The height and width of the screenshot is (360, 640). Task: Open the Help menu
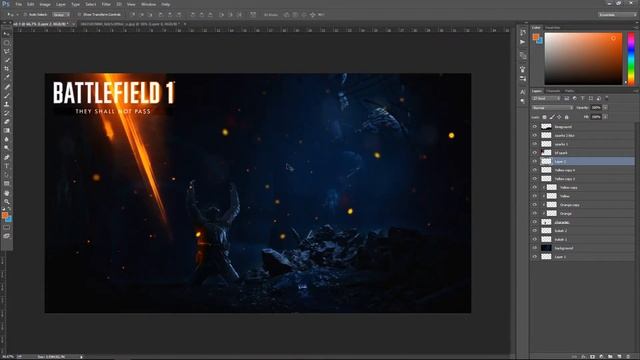click(x=166, y=4)
